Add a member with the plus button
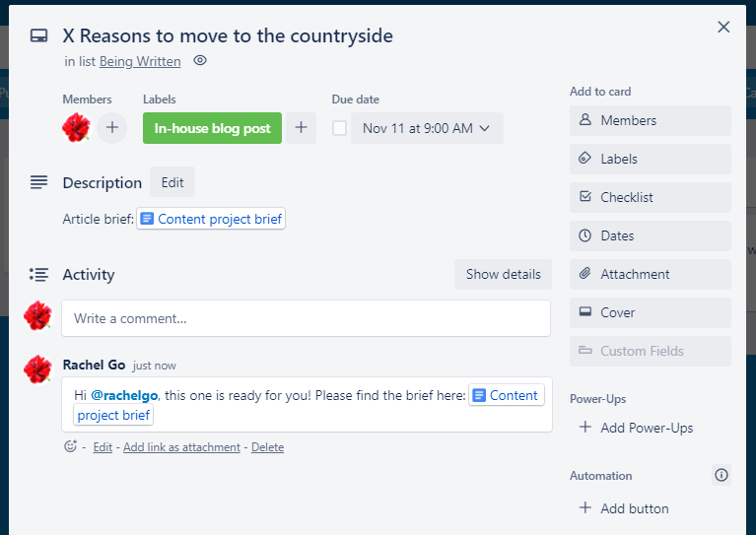 tap(111, 128)
